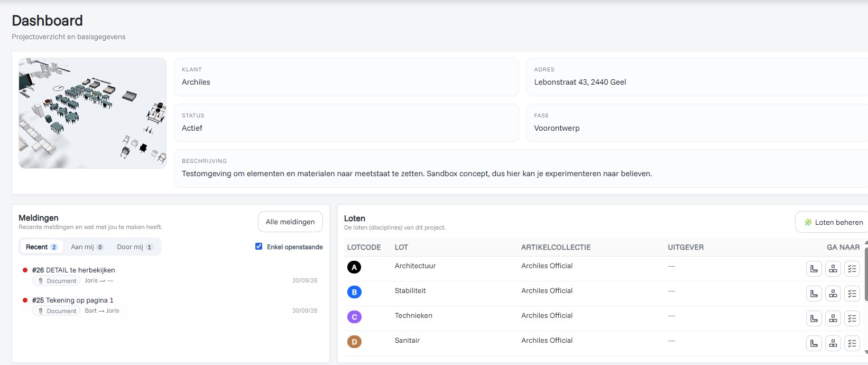Viewport: 868px width, 365px height.
Task: Click the LOT column header
Action: (x=401, y=247)
